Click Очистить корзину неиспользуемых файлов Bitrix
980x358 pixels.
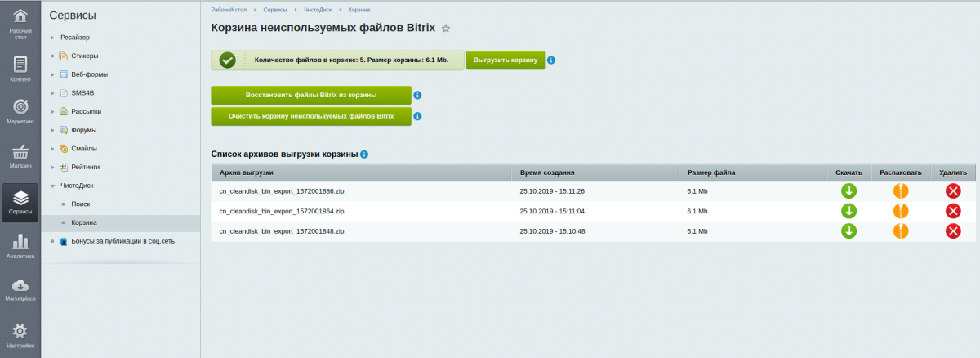tap(310, 117)
